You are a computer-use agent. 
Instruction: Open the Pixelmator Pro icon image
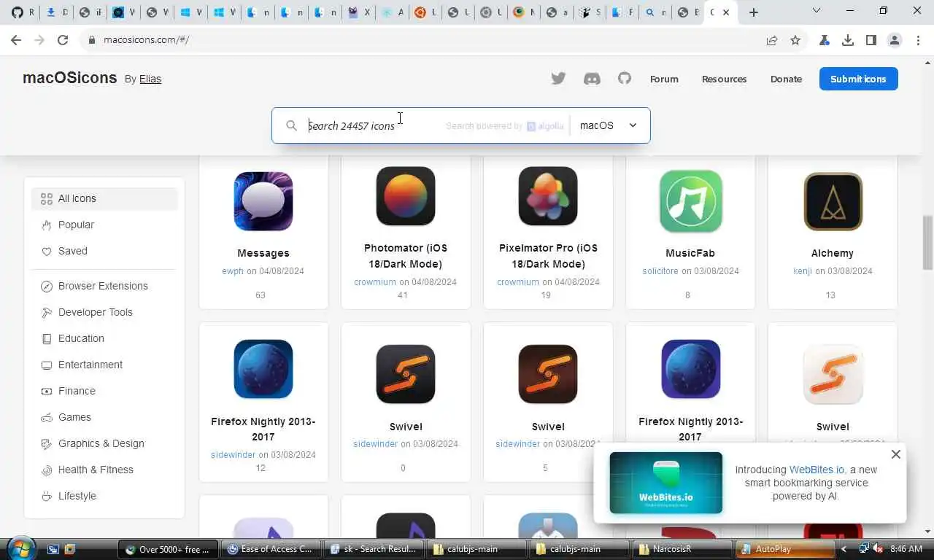coord(548,196)
